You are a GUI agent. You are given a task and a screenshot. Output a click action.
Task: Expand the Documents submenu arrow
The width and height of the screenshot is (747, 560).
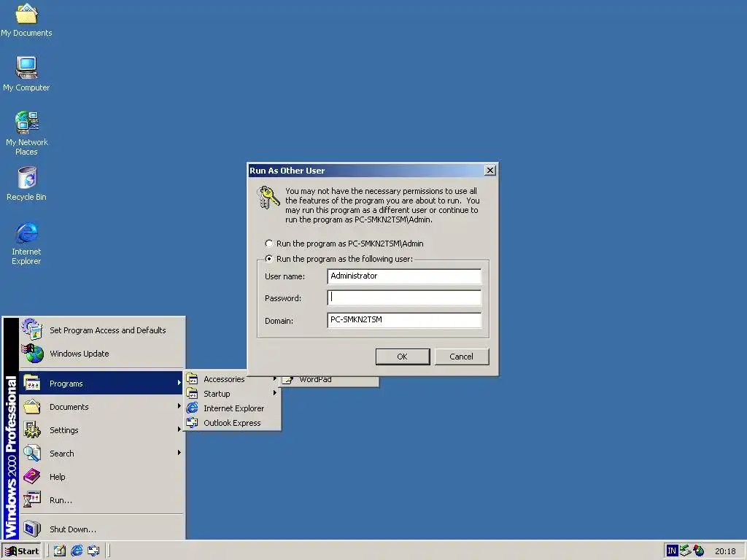pyautogui.click(x=179, y=406)
